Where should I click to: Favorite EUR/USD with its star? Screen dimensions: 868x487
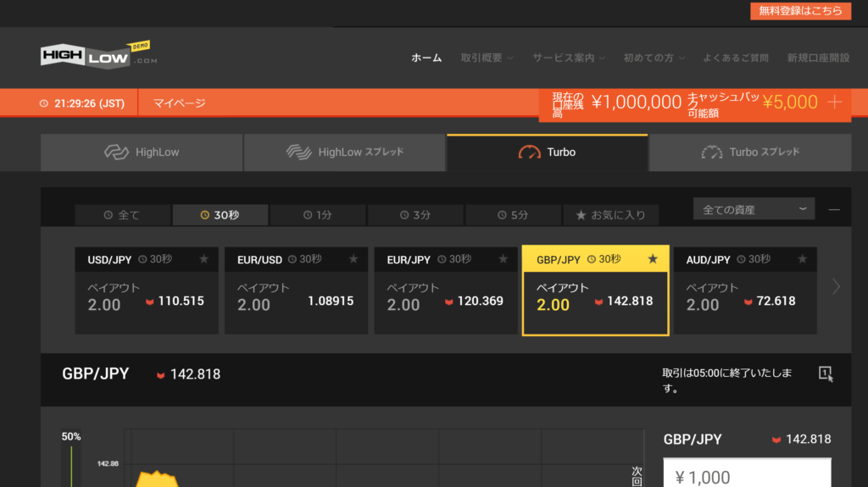(x=353, y=259)
